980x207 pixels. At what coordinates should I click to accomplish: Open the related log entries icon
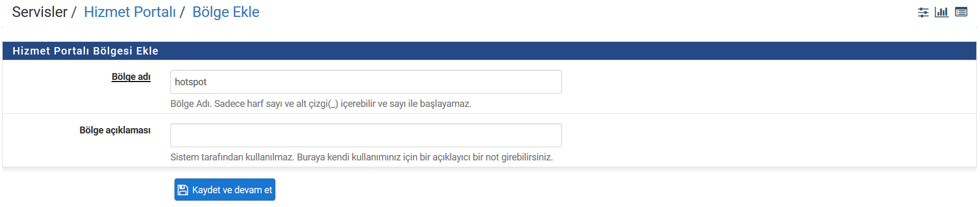(961, 12)
